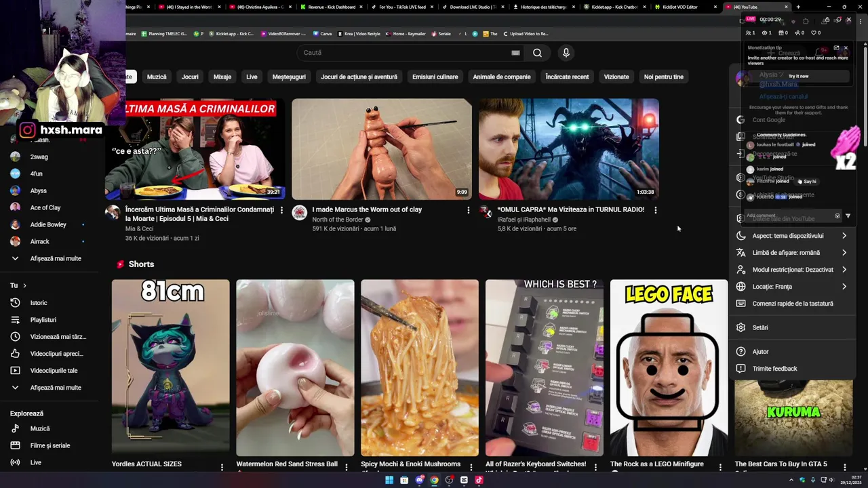Select the Muzică filter chip
This screenshot has height=488, width=868.
(157, 77)
